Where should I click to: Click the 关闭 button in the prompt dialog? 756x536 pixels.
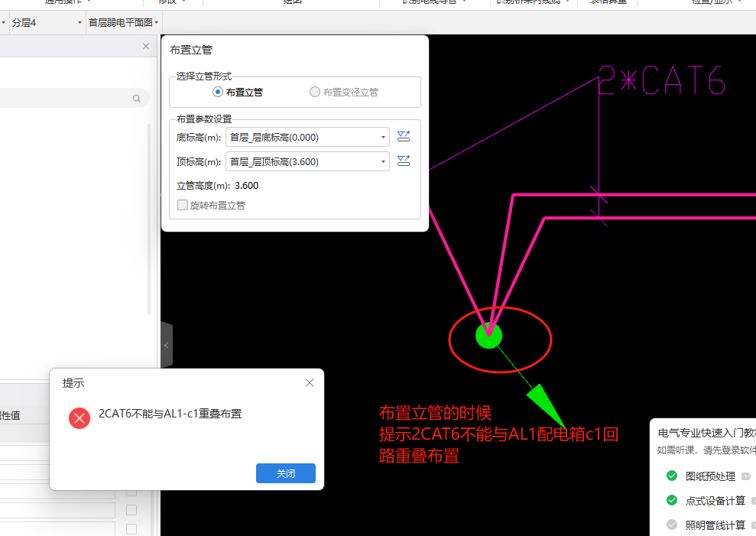[285, 473]
